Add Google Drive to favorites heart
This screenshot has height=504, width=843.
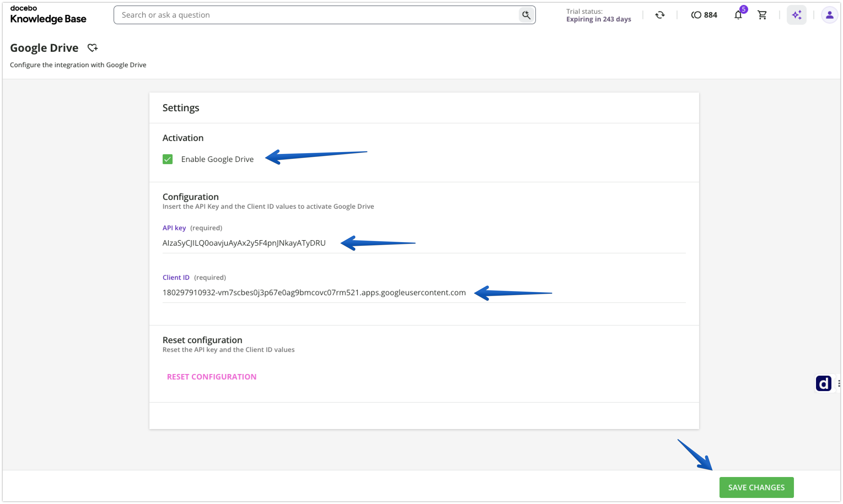pyautogui.click(x=92, y=48)
